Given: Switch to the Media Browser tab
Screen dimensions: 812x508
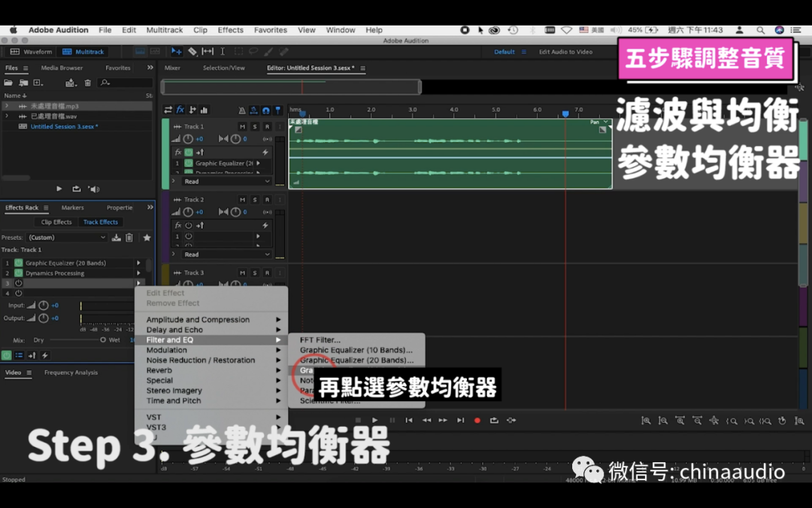Looking at the screenshot, I should (x=62, y=68).
